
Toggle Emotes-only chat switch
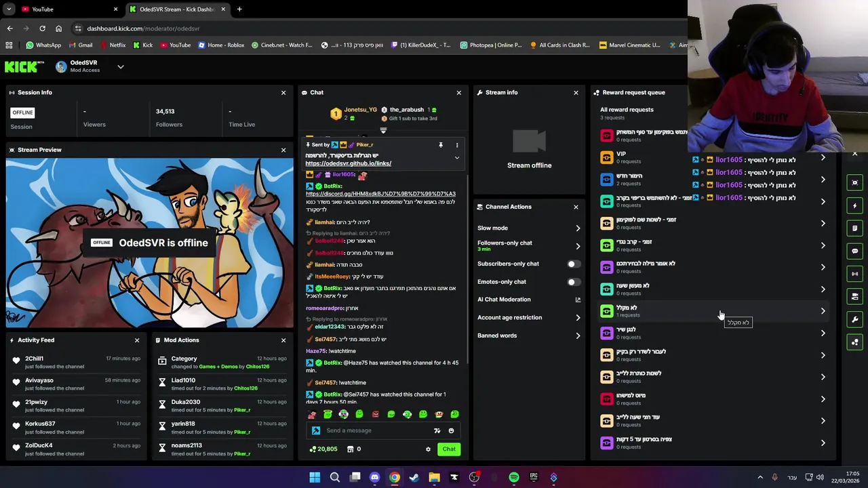pos(574,282)
